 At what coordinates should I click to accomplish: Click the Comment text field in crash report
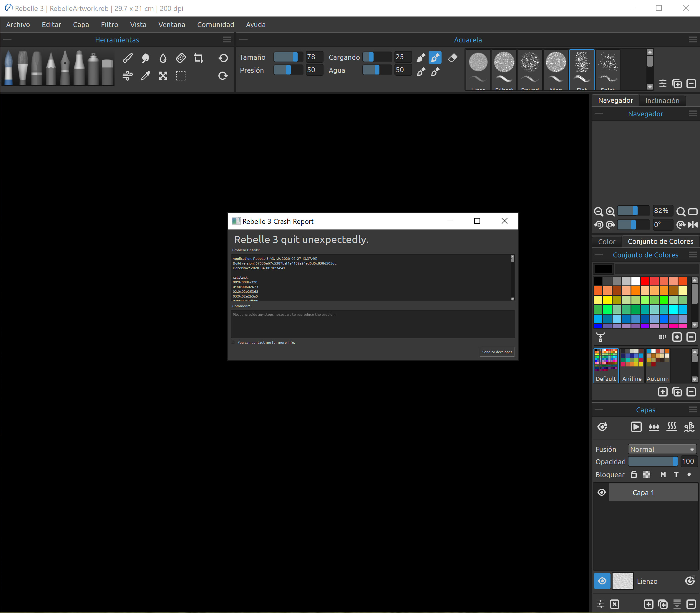point(373,324)
